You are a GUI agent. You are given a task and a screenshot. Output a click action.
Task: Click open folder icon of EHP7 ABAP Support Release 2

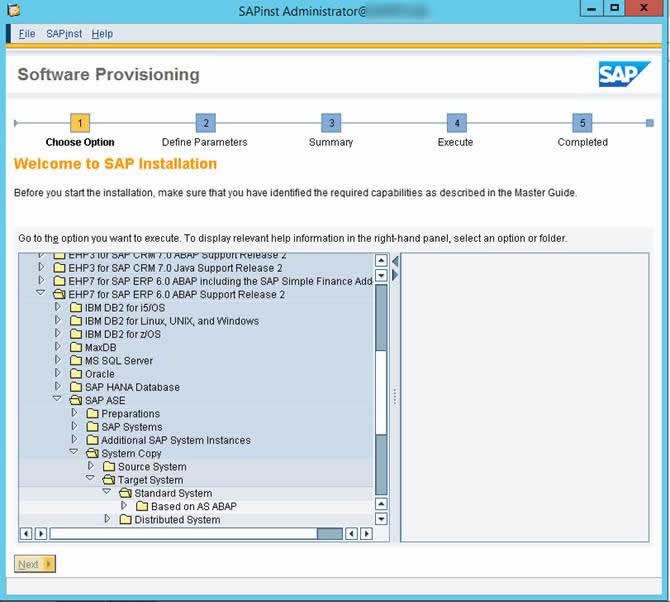click(x=59, y=295)
